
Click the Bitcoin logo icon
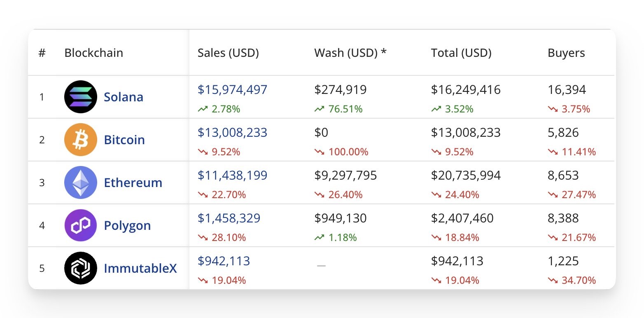tap(81, 140)
